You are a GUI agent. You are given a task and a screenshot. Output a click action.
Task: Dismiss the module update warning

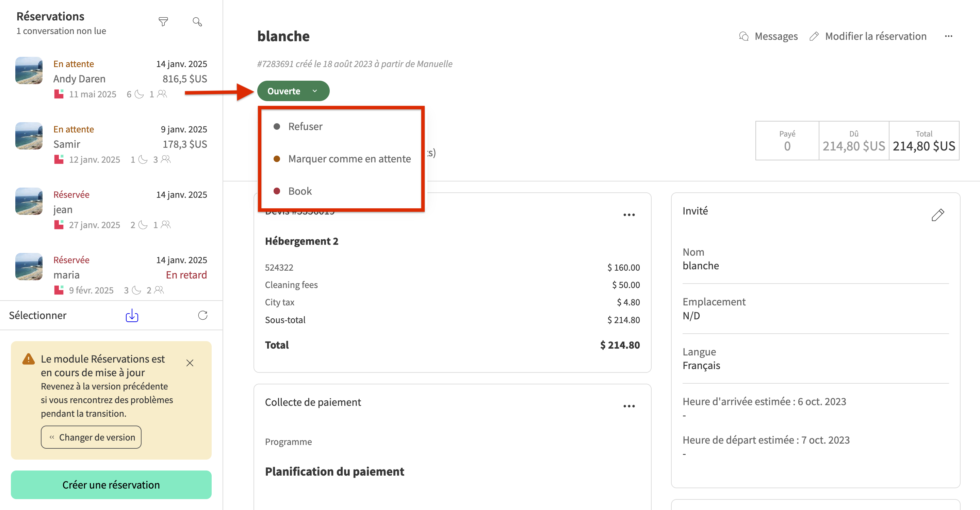point(190,363)
